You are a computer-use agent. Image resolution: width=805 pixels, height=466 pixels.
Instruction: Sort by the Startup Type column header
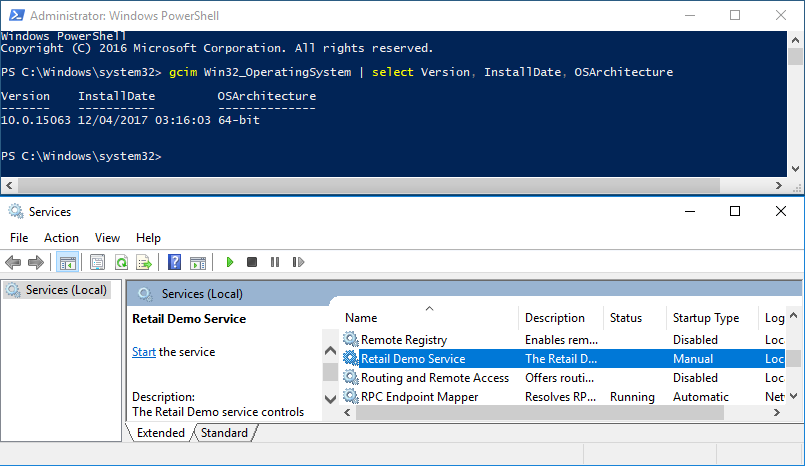[705, 318]
